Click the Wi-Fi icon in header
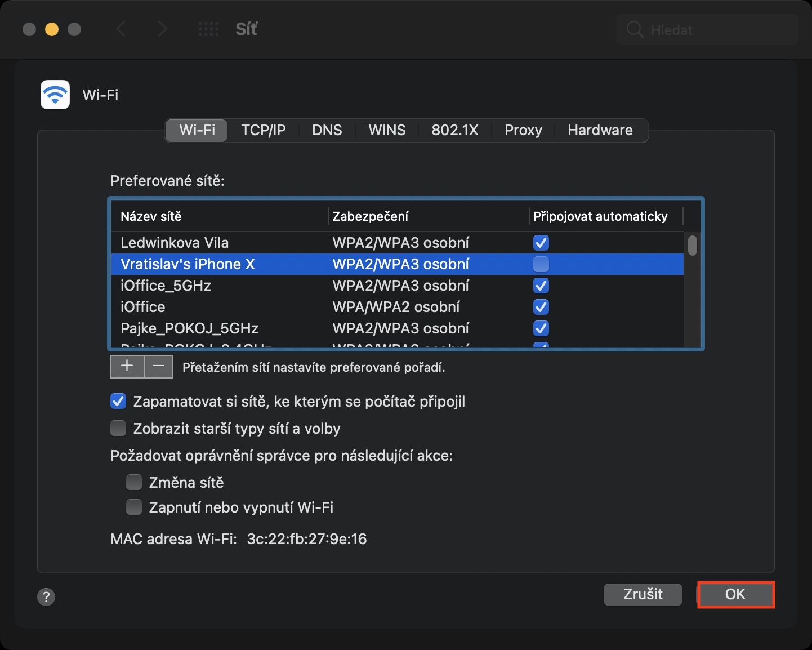Viewport: 812px width, 650px height. pos(55,95)
